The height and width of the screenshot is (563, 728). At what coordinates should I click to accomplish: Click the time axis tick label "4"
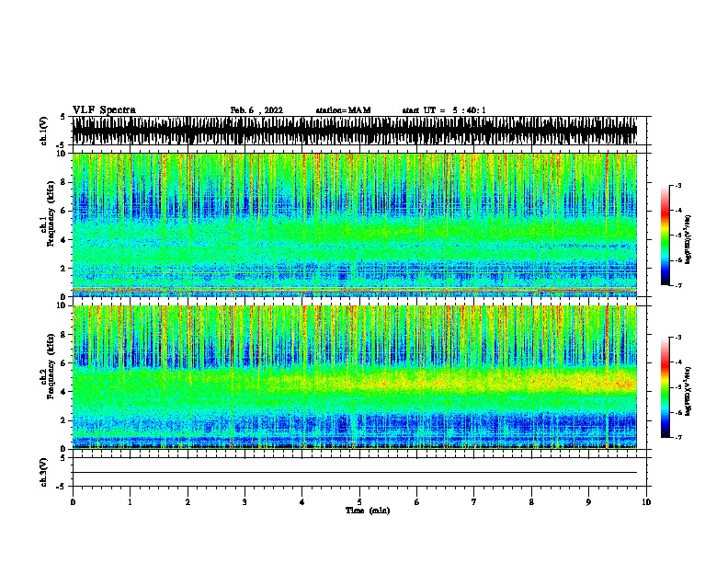click(x=302, y=502)
